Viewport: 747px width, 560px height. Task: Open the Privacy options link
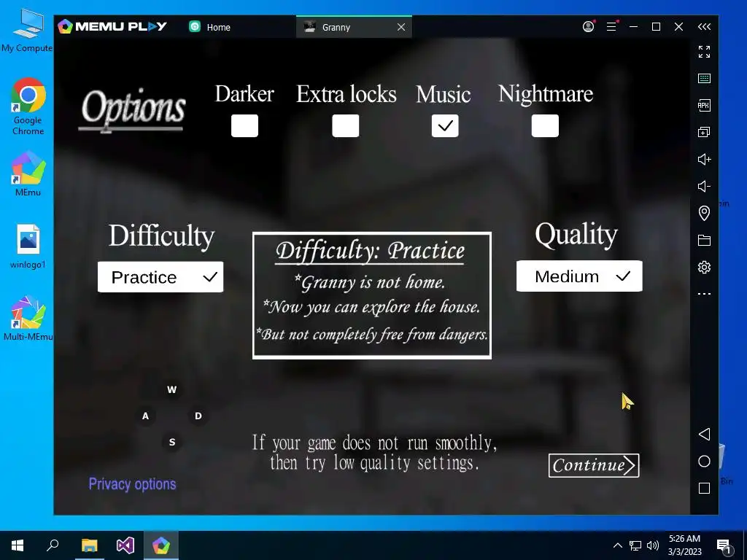click(x=133, y=484)
